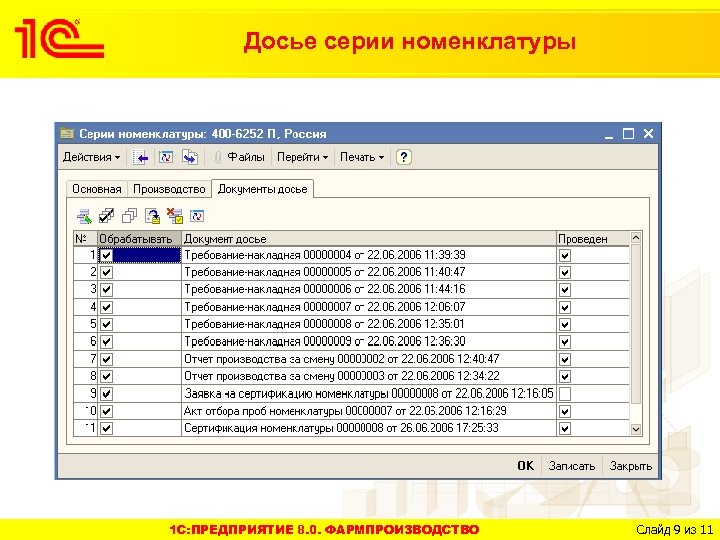Click the copy-transfer icon with blue arrow

[190, 158]
